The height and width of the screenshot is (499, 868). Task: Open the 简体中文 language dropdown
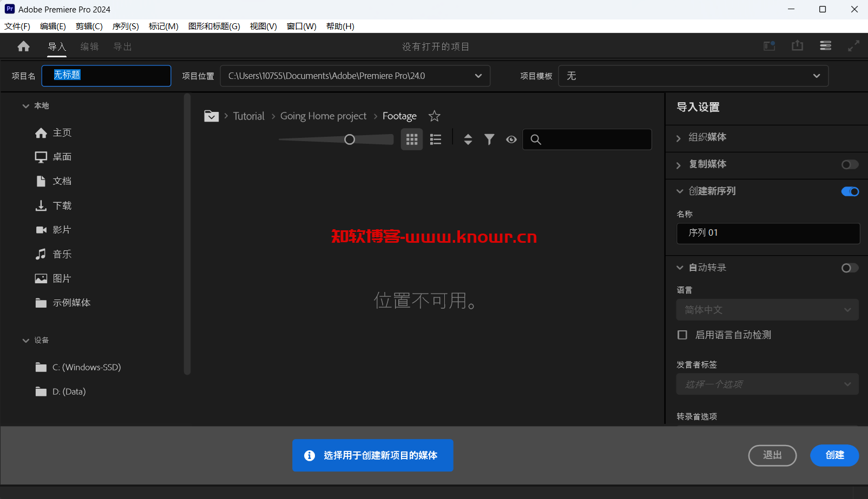(767, 310)
